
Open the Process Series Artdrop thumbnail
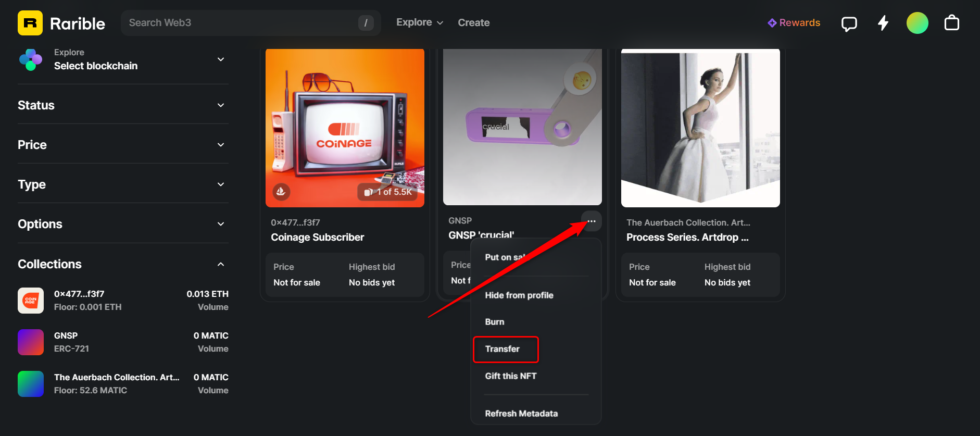pos(700,128)
